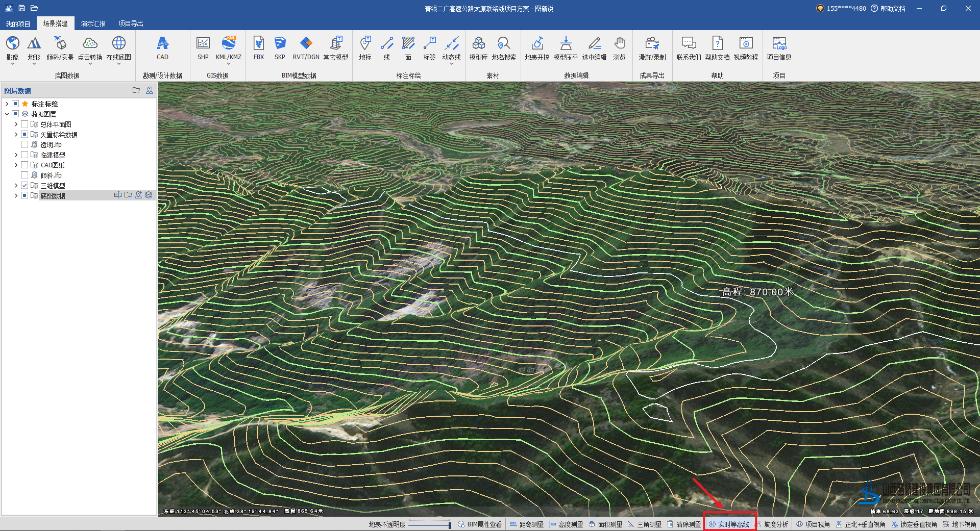Switch to the 演示汇报 tab
The width and height of the screenshot is (980, 531).
pyautogui.click(x=93, y=23)
